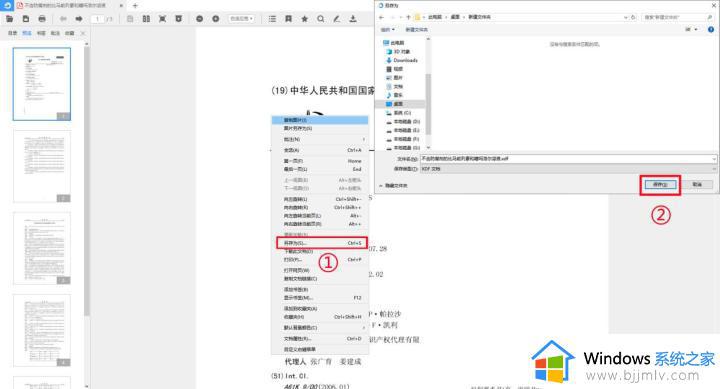Click the blue help icon in Save dialog
Image resolution: width=720 pixels, height=389 pixels.
click(711, 29)
